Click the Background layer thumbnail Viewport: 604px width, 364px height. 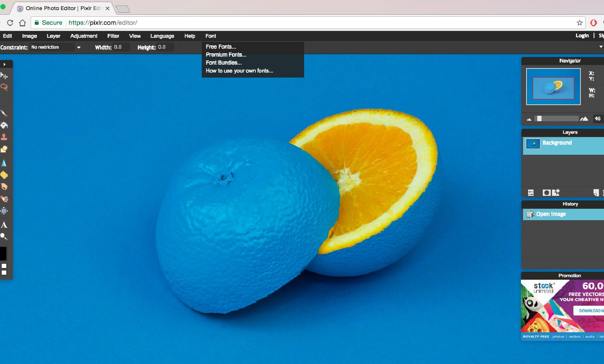(533, 144)
